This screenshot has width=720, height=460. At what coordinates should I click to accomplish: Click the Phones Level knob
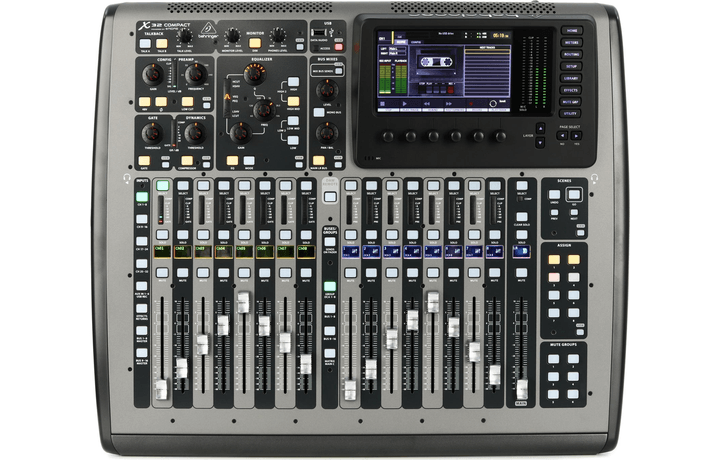[277, 36]
